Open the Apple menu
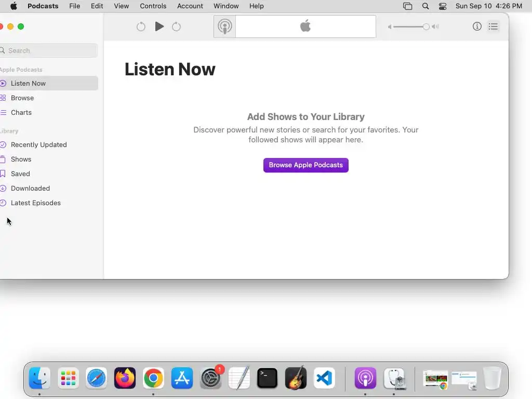Image resolution: width=532 pixels, height=399 pixels. (14, 6)
